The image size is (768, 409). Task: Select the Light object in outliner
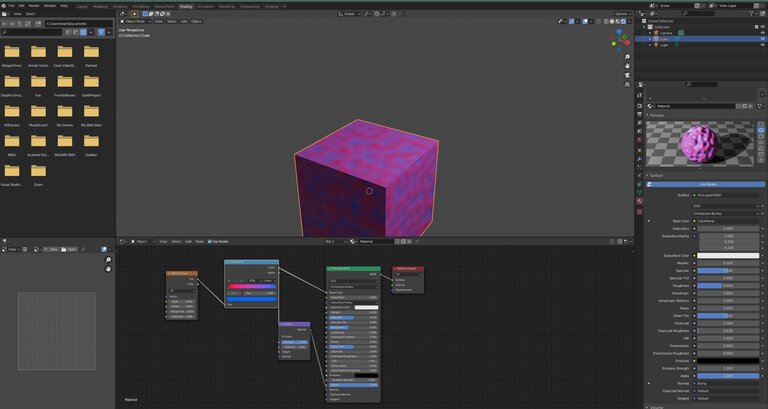[x=662, y=45]
